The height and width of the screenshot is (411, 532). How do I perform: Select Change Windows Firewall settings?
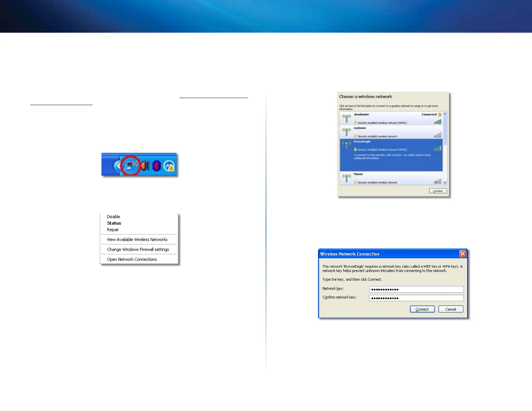click(138, 249)
